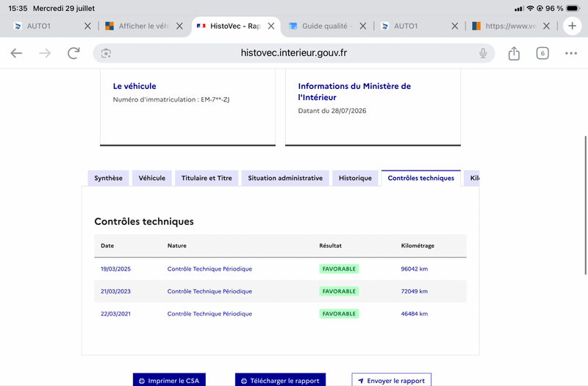Click Informations du Ministère de l'Intérieur heading
Screen dimensions: 588x386
click(354, 91)
